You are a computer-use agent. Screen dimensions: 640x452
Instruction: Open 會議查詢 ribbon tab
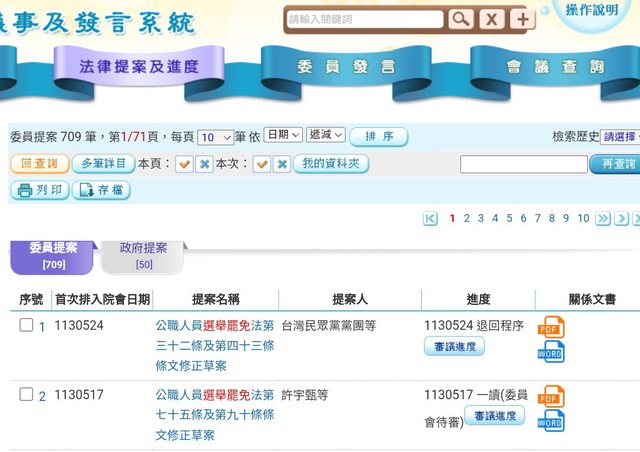pos(556,67)
